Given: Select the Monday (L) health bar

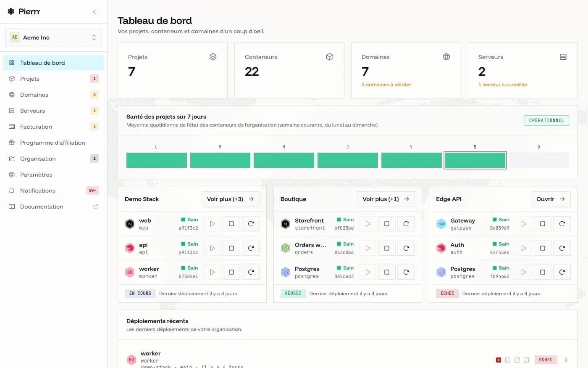Looking at the screenshot, I should pyautogui.click(x=157, y=160).
